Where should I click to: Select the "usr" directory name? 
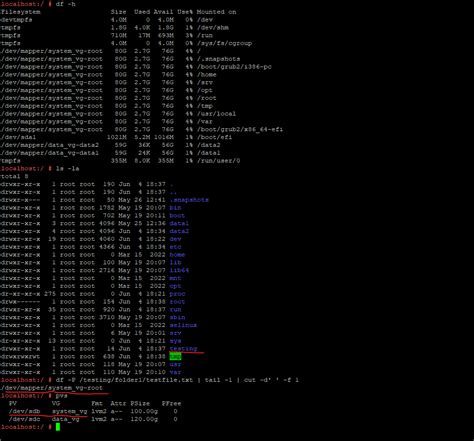click(175, 365)
